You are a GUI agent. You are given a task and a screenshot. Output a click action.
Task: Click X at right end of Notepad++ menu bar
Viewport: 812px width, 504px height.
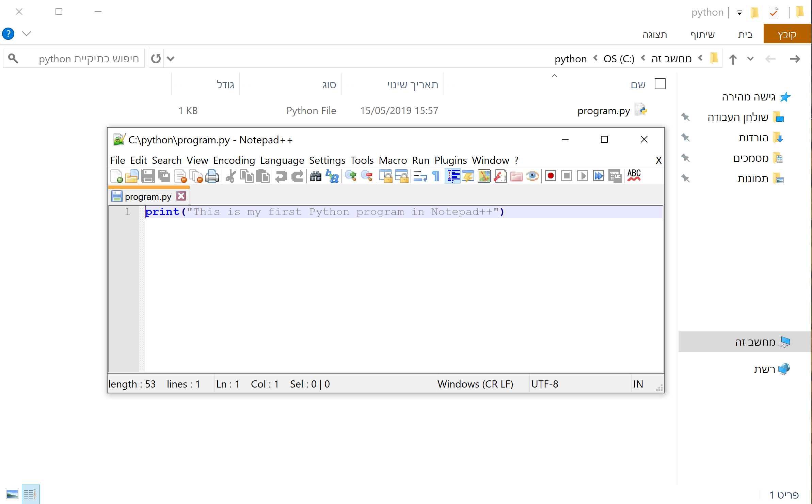[659, 160]
